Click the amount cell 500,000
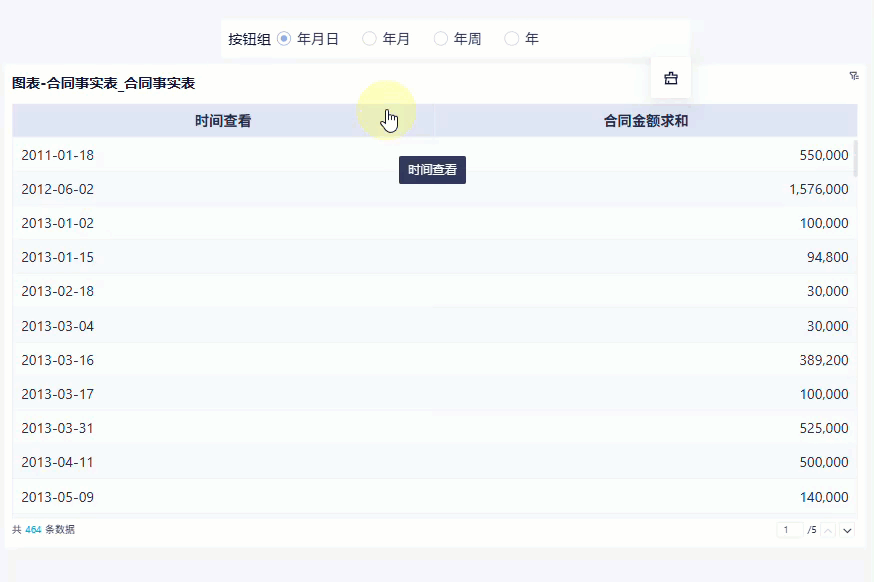Screen dimensions: 874x582 coord(824,462)
